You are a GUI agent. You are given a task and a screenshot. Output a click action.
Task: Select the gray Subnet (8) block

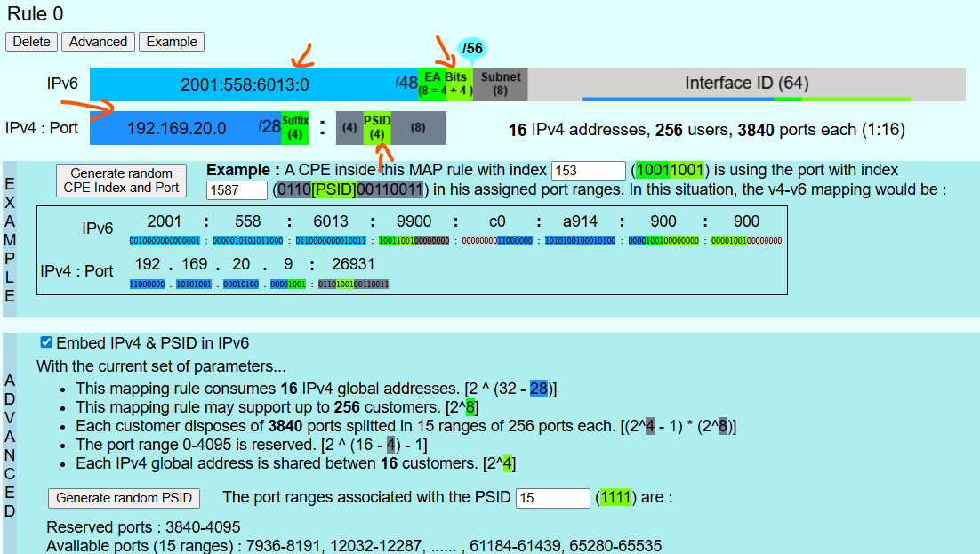pos(500,84)
